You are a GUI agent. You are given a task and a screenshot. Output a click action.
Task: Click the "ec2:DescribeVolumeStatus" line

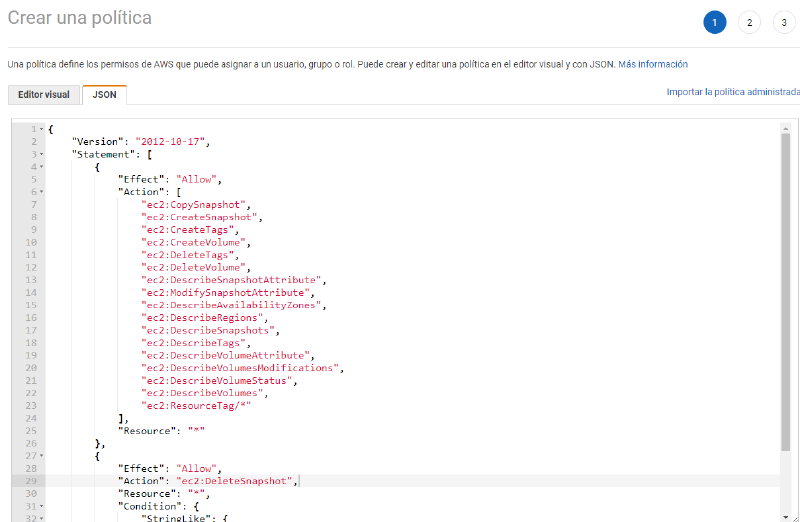coord(216,381)
